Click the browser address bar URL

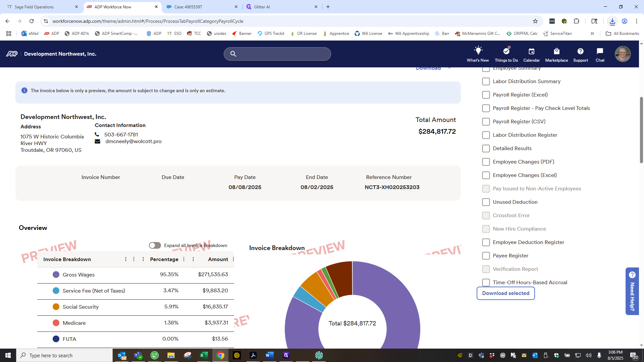pyautogui.click(x=148, y=21)
